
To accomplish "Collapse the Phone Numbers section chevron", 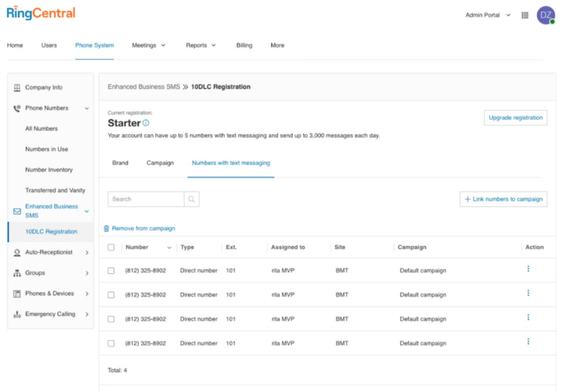I will 87,108.
